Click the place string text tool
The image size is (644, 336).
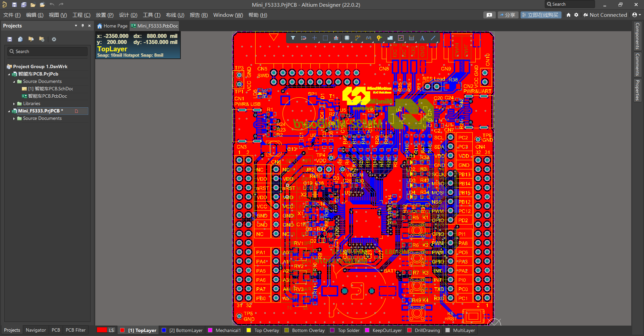tap(422, 38)
